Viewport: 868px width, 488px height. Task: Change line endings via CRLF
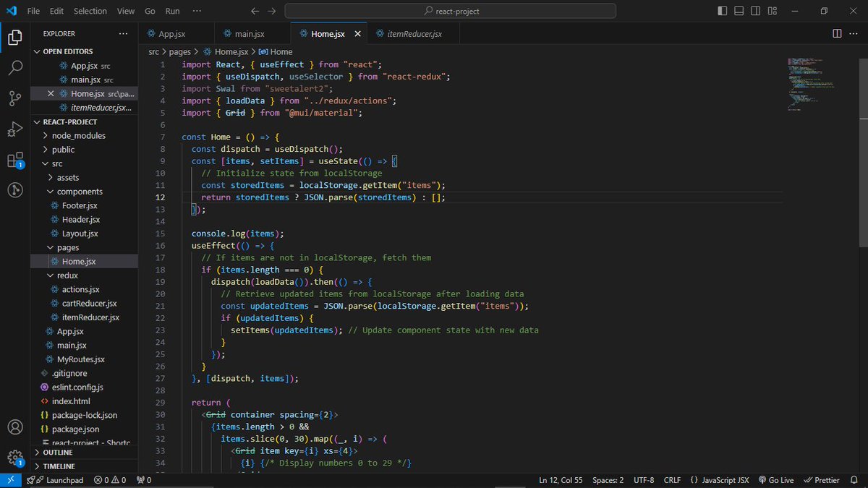click(672, 480)
